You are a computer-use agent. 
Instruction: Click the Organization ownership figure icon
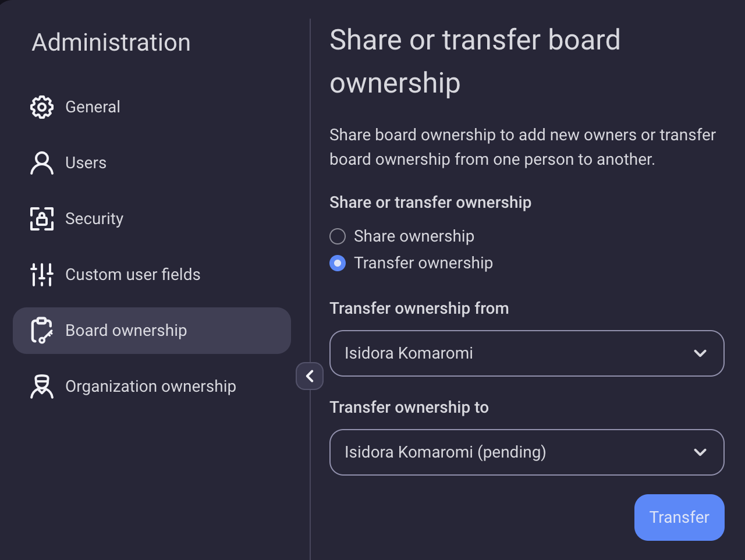(41, 386)
